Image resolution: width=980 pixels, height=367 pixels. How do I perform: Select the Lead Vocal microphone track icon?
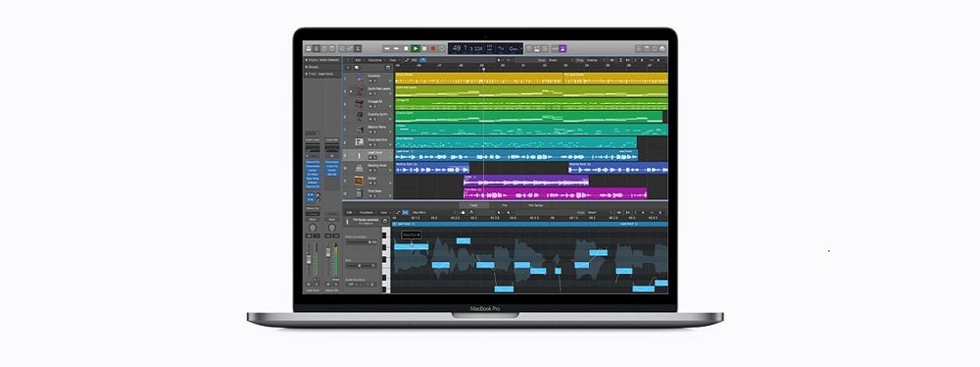click(359, 155)
